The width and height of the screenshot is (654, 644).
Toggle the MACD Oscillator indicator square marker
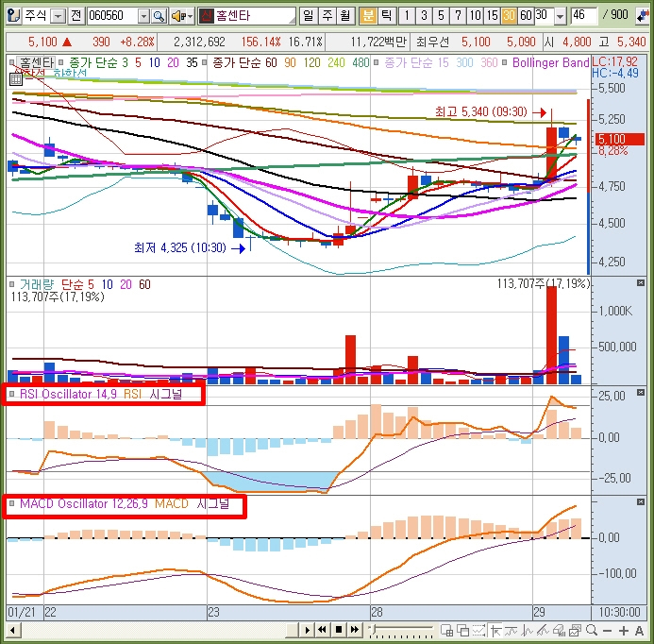[11, 504]
